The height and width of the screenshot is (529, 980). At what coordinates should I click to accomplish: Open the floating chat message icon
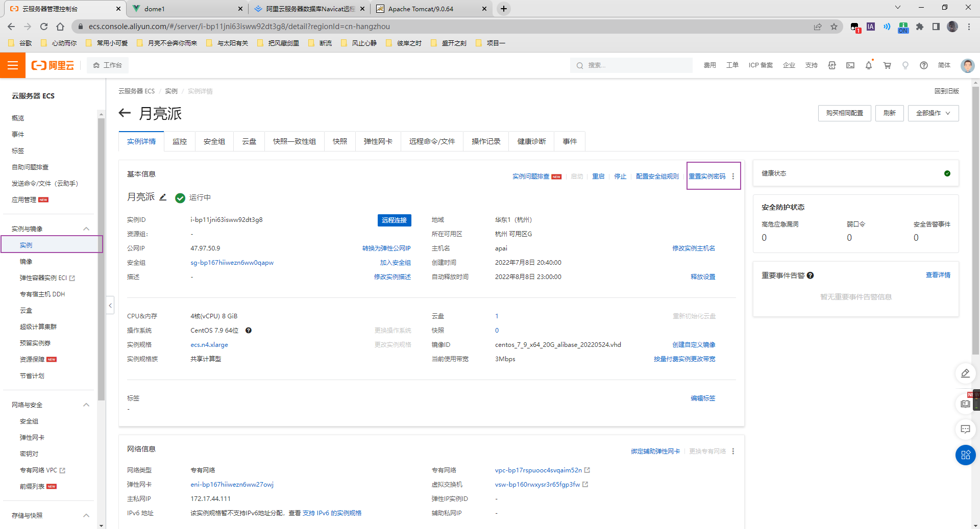click(x=965, y=429)
